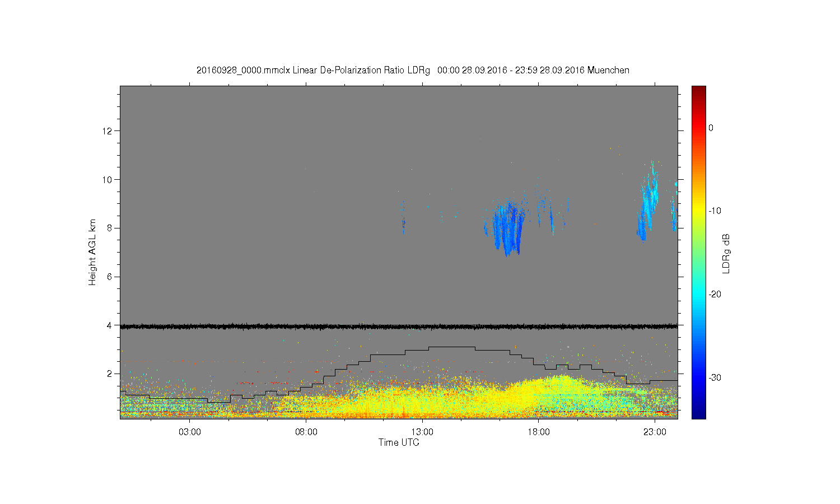Click the colorbar value label -20
The image size is (840, 504).
(x=715, y=295)
